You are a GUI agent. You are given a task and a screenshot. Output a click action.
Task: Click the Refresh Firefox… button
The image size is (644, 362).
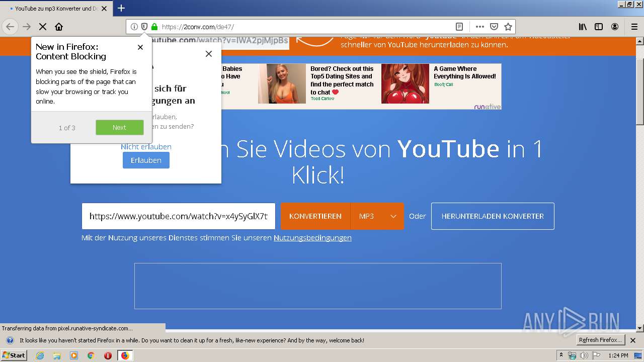point(601,340)
